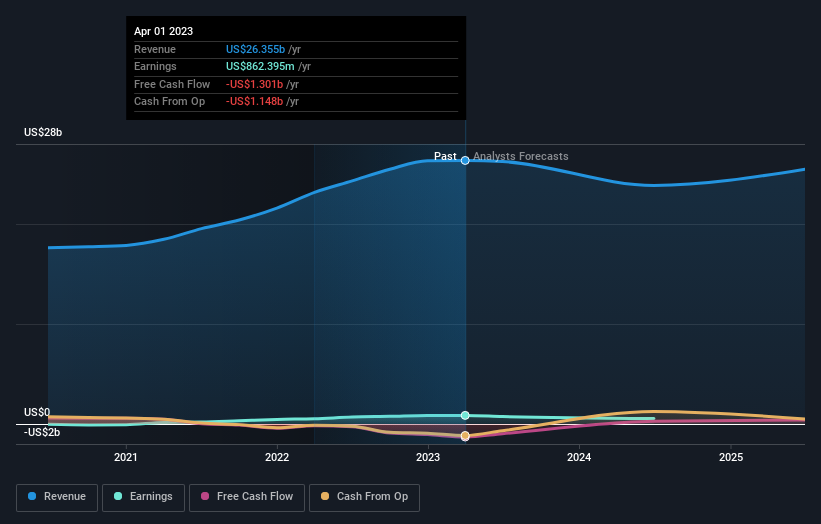The width and height of the screenshot is (821, 524).
Task: Toggle the Revenue legend button
Action: tap(57, 497)
